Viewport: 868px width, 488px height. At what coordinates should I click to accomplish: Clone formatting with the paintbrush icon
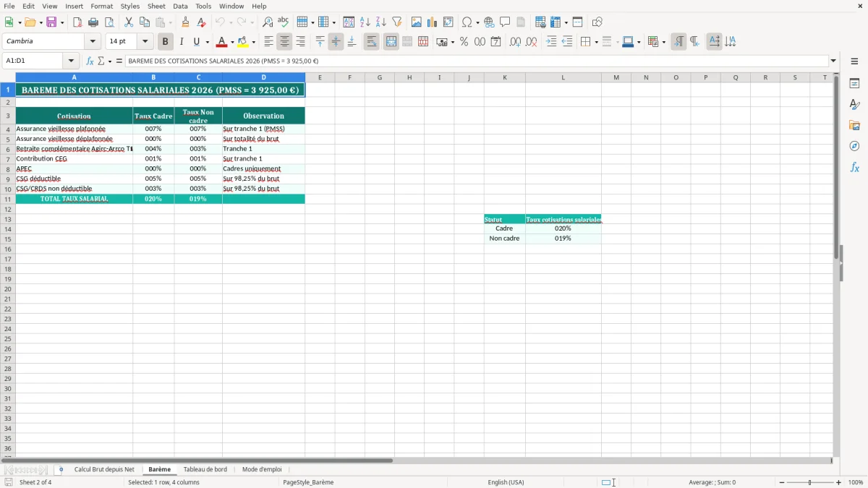(186, 22)
